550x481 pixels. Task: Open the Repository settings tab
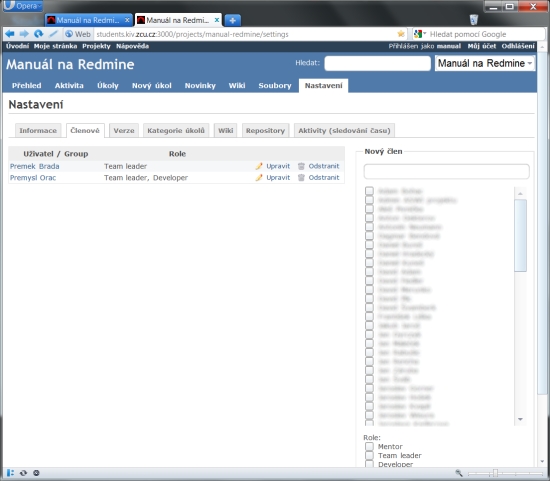pyautogui.click(x=265, y=131)
